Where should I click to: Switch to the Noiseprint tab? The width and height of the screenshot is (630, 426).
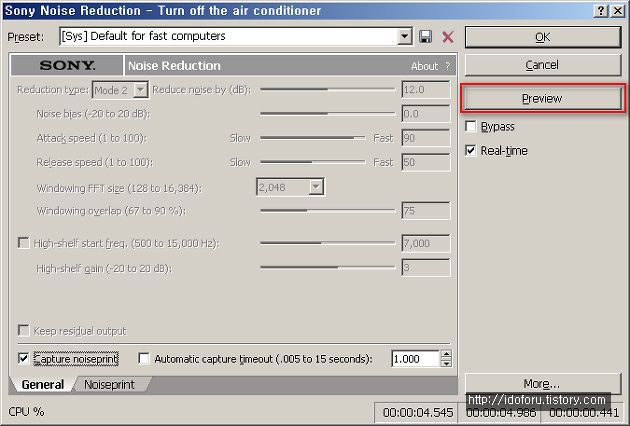(x=109, y=385)
